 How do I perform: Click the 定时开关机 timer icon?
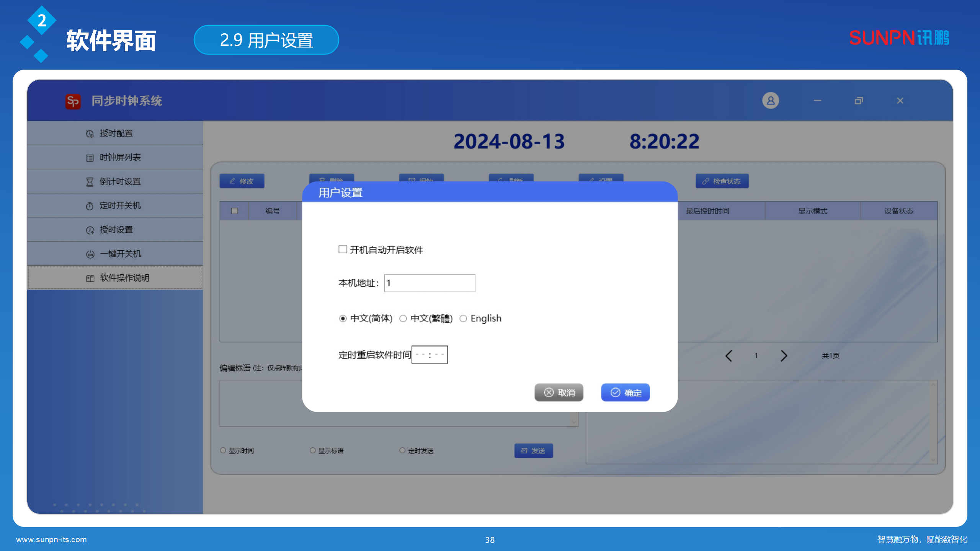90,206
